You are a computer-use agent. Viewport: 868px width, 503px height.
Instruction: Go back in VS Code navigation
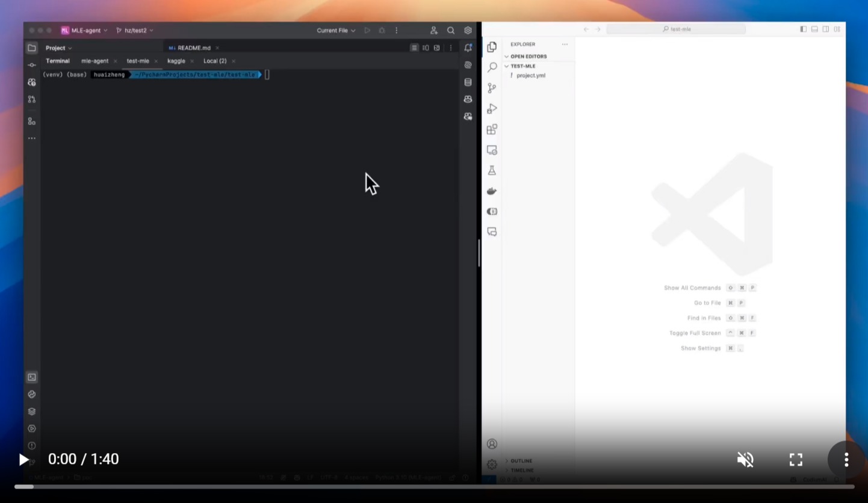coord(586,29)
